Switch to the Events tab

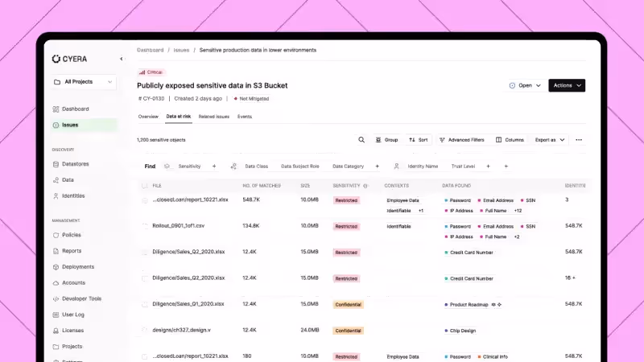245,117
